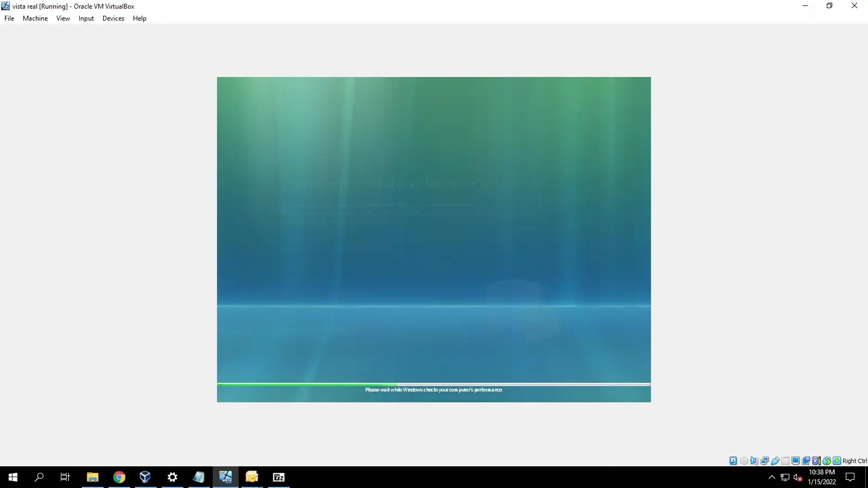Open the View menu
Viewport: 868px width, 488px height.
[63, 18]
